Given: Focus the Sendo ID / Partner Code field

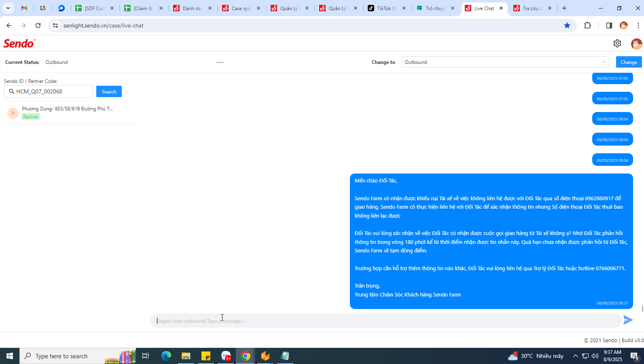Looking at the screenshot, I should (x=49, y=91).
